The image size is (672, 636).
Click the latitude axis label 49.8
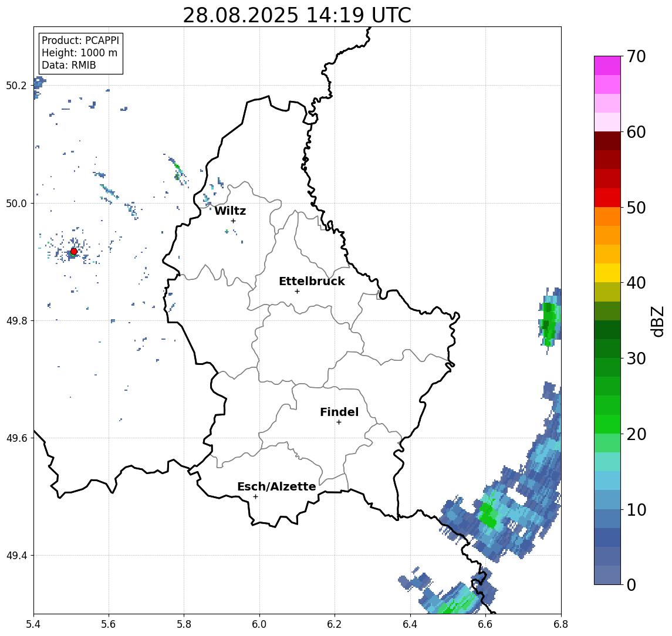coord(16,320)
